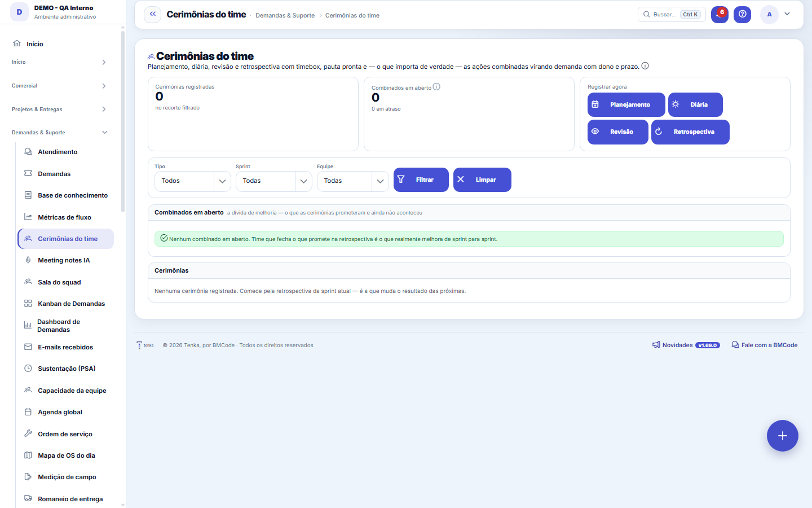
Task: Open the help question mark icon
Action: coord(742,14)
